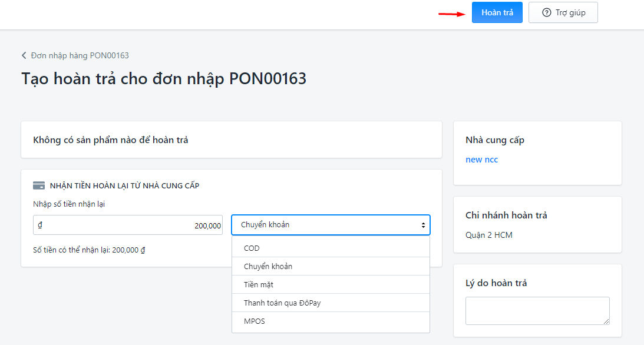The height and width of the screenshot is (345, 644).
Task: Pick Thanh toán qua ĐôPay option
Action: click(331, 303)
